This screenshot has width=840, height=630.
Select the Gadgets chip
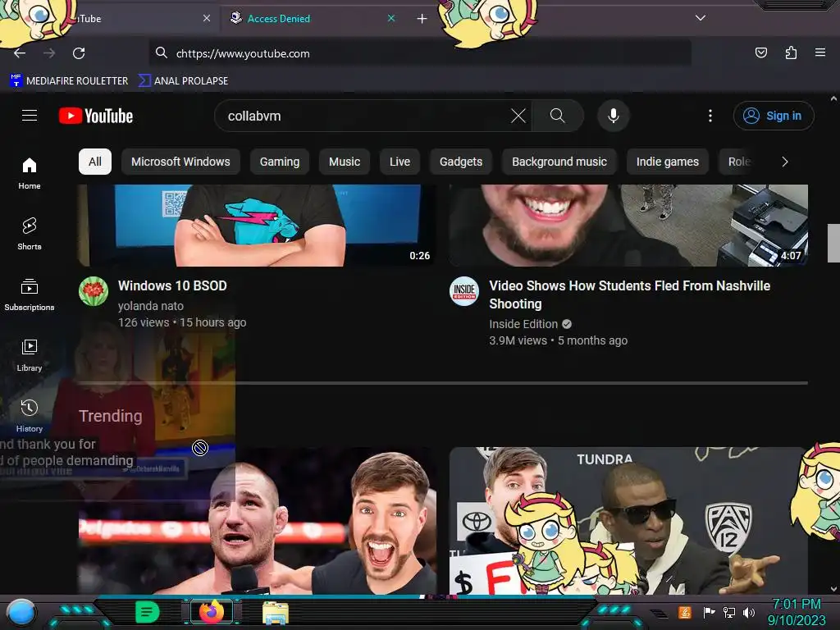[461, 162]
